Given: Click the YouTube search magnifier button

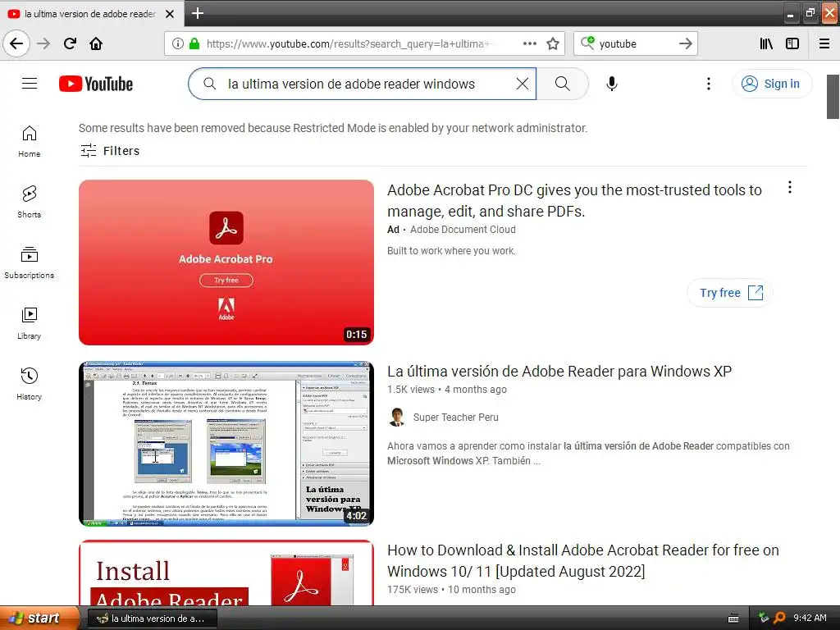Looking at the screenshot, I should [x=562, y=84].
